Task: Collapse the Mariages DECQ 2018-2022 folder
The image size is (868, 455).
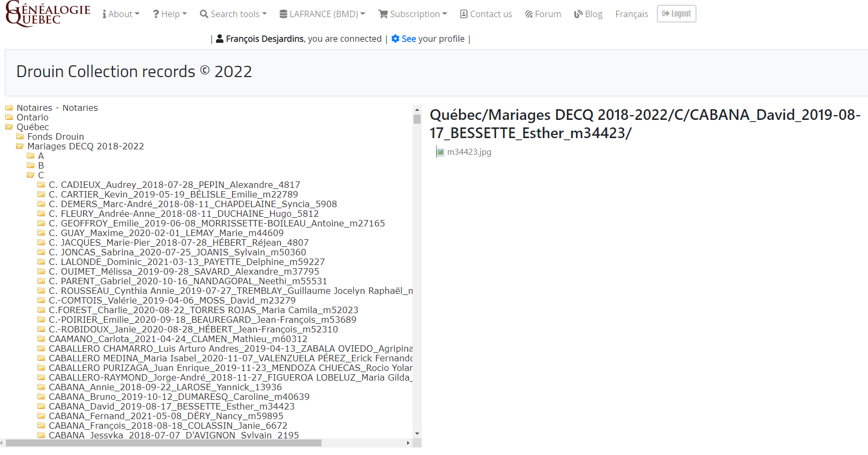Action: coord(86,146)
